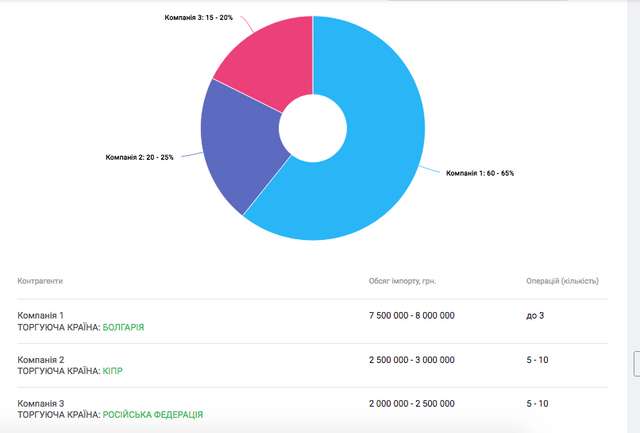
Task: Click the 2 000 000 - 2 500 000 import value
Action: point(412,403)
